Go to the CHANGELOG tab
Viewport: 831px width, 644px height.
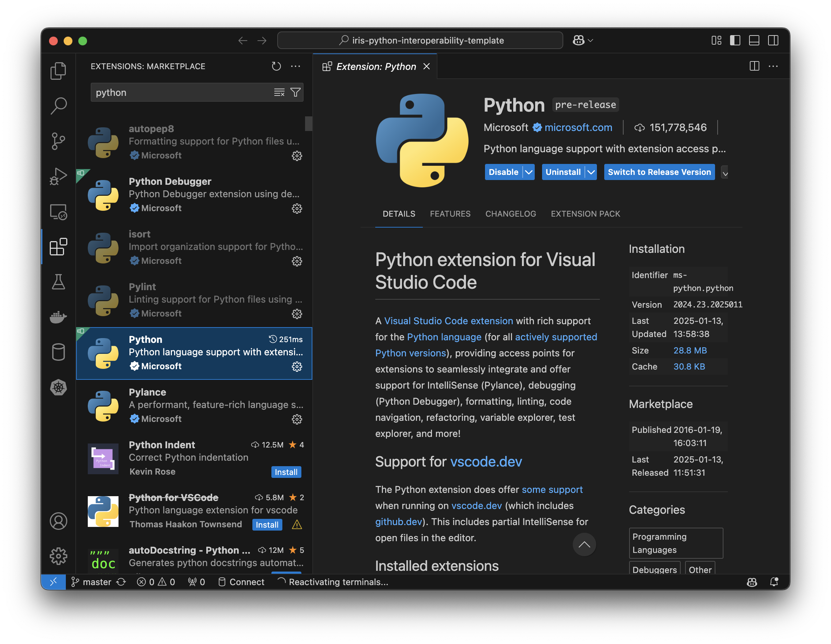click(511, 214)
